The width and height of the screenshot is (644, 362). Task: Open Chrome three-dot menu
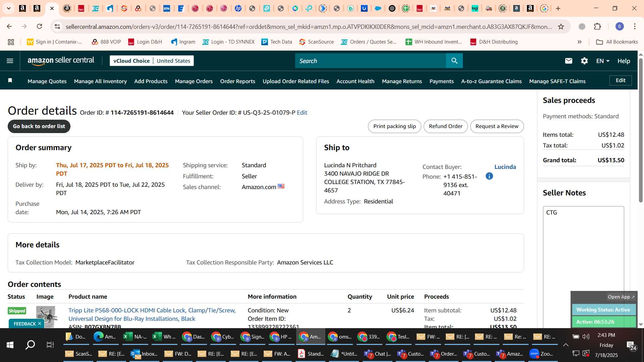point(635,26)
